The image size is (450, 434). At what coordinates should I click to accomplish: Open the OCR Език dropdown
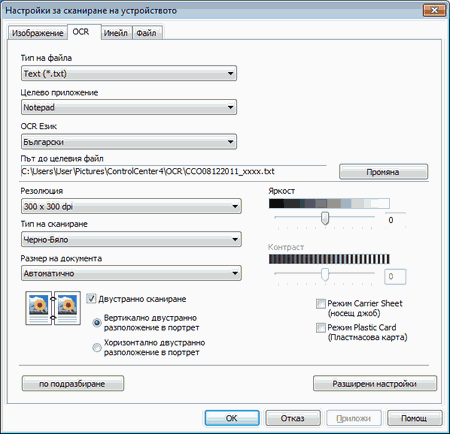[129, 142]
